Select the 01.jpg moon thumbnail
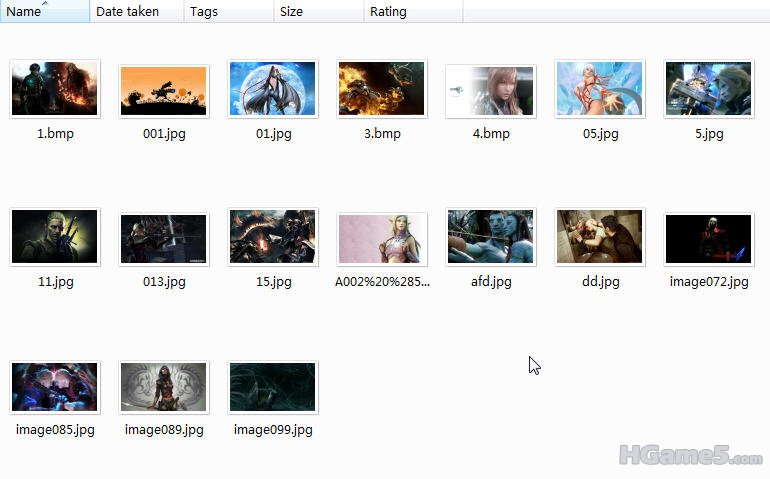Image resolution: width=770 pixels, height=479 pixels. click(273, 88)
